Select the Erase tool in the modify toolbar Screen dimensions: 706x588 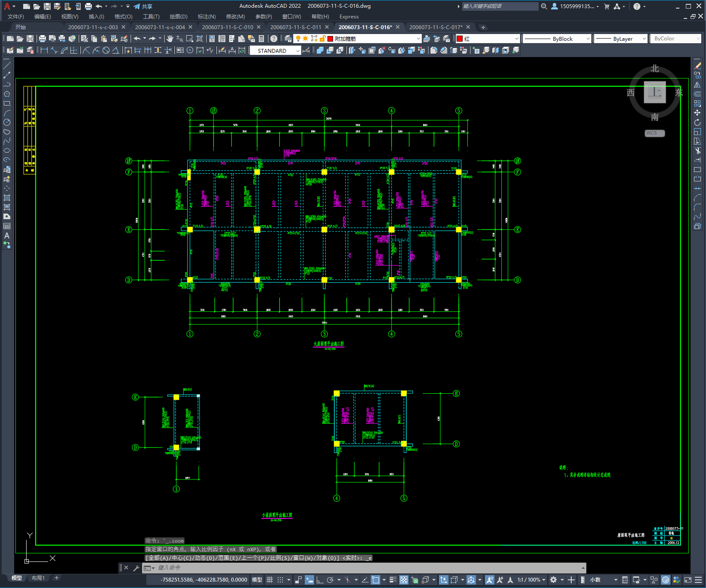[697, 66]
